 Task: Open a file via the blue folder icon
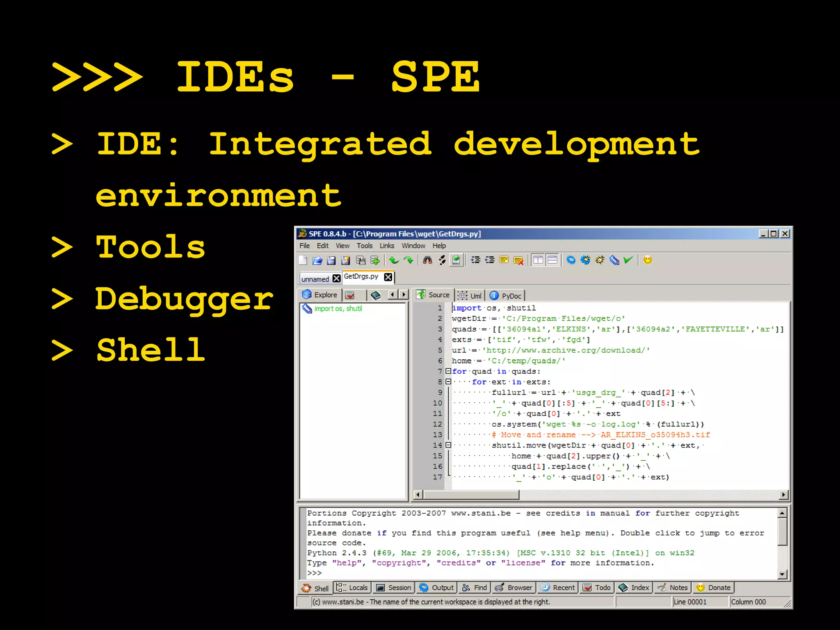317,260
